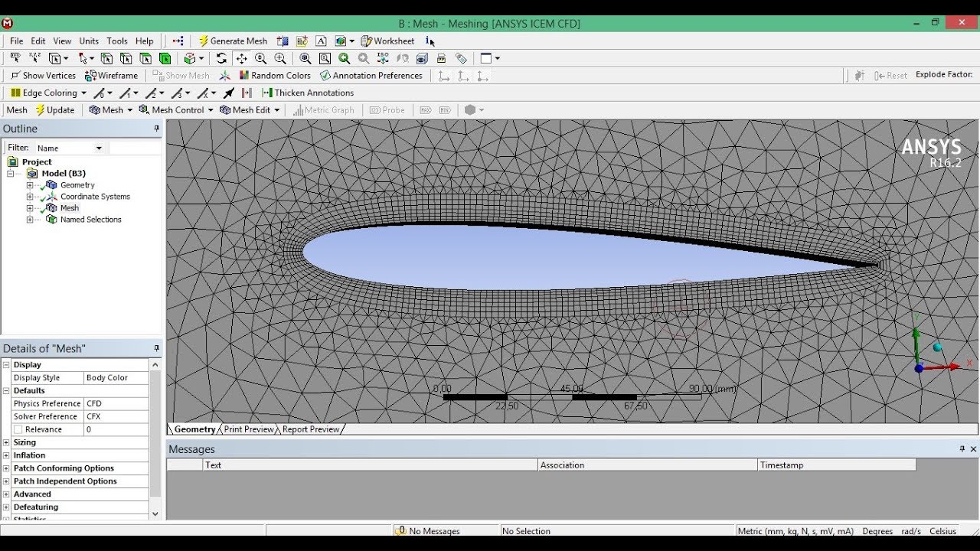
Task: Switch to the Print Preview tab
Action: tap(249, 429)
